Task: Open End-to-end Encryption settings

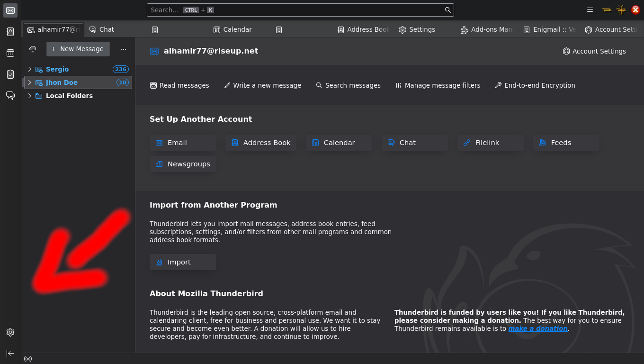Action: [535, 85]
